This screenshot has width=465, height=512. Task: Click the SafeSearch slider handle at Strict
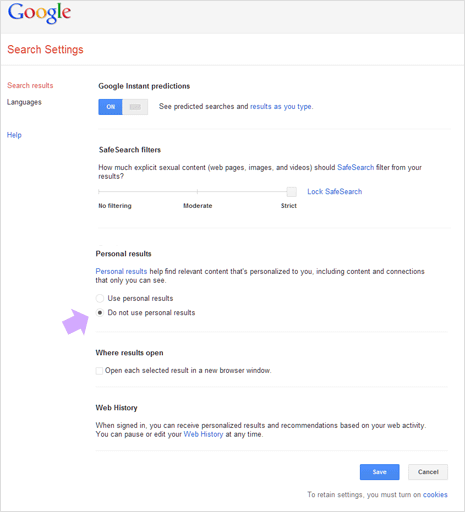tap(292, 192)
